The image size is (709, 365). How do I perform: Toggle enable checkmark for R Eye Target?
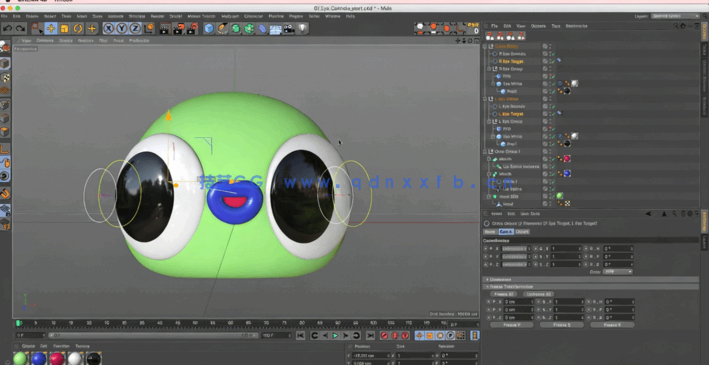click(x=552, y=61)
